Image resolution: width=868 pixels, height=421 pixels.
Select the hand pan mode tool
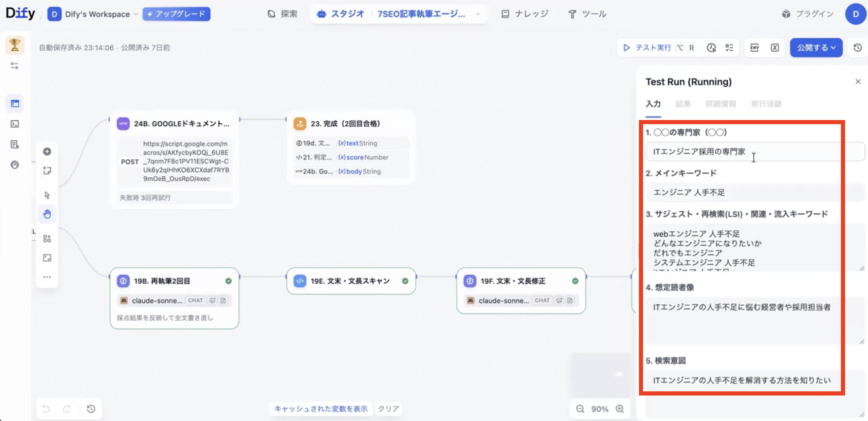click(47, 214)
